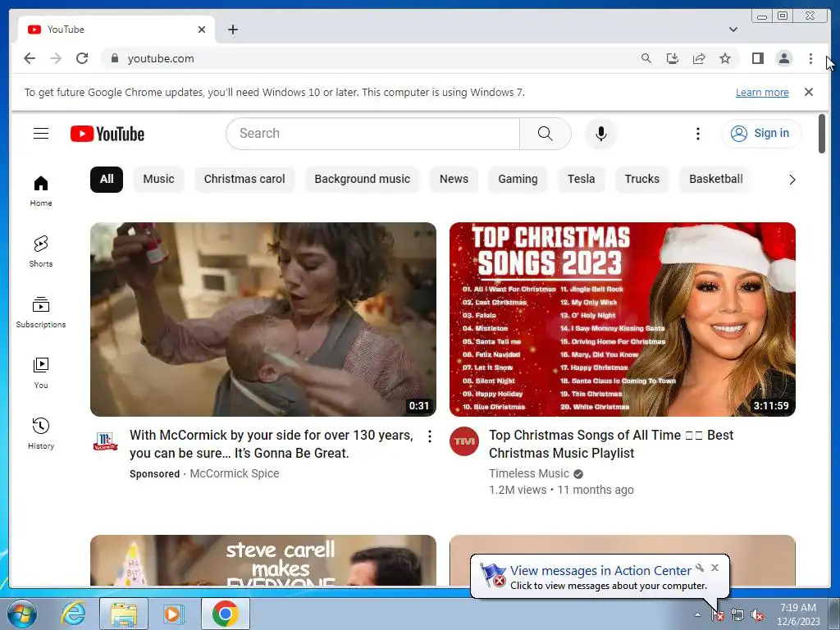Bookmark this tab with star icon
Screen dimensions: 840x630
pyautogui.click(x=725, y=58)
